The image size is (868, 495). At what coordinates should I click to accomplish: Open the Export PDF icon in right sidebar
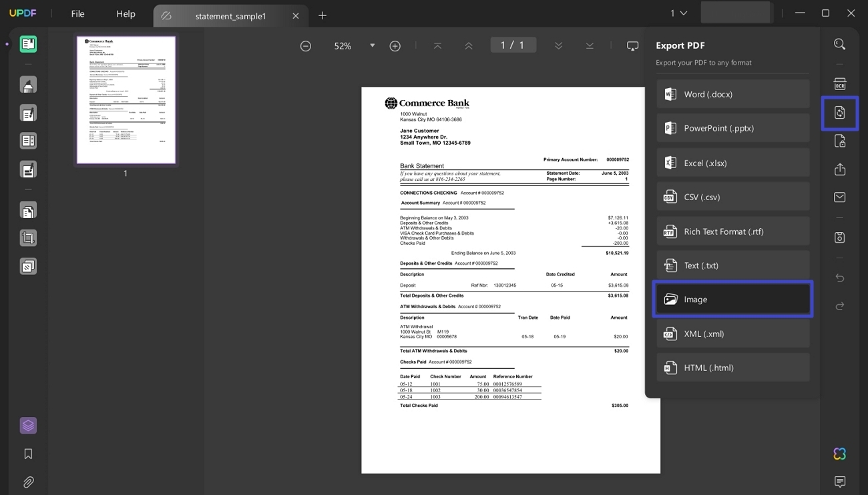tap(839, 113)
